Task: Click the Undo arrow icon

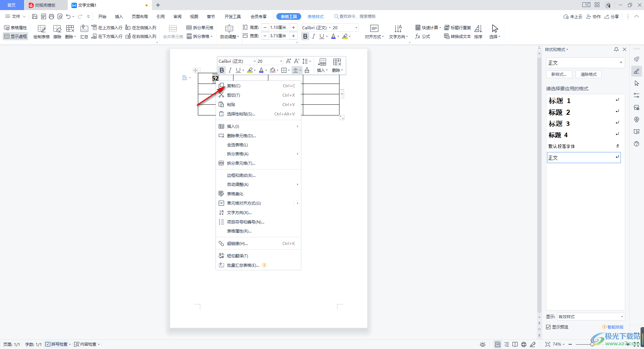Action: 68,16
